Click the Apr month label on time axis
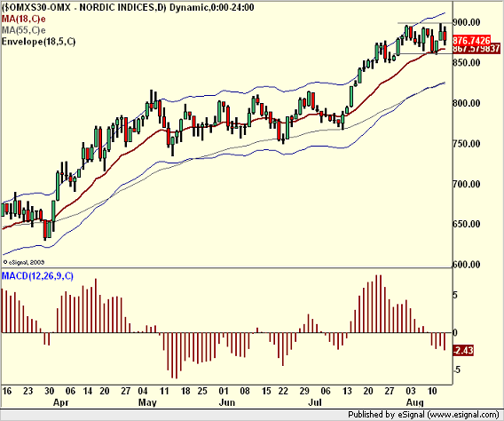504x421 pixels. (61, 402)
